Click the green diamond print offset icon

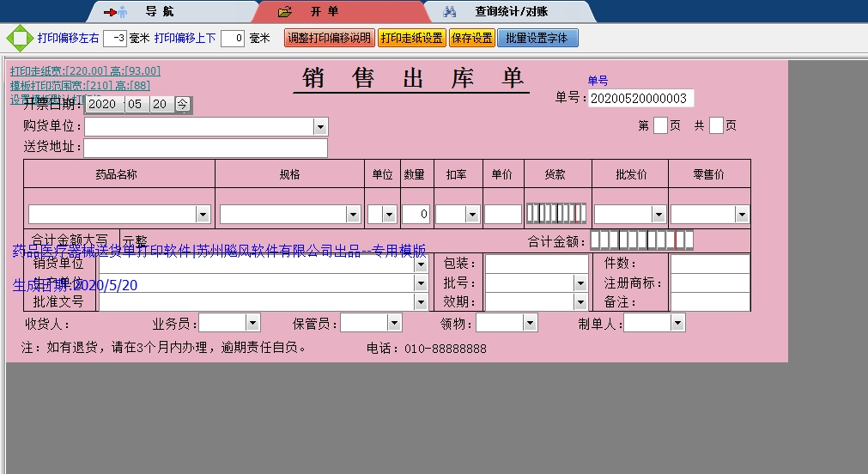[x=18, y=39]
